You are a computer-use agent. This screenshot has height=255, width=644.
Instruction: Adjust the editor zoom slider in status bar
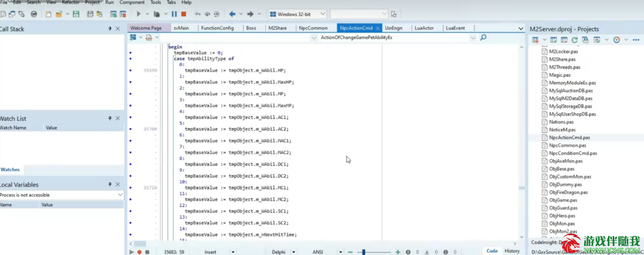point(364,252)
